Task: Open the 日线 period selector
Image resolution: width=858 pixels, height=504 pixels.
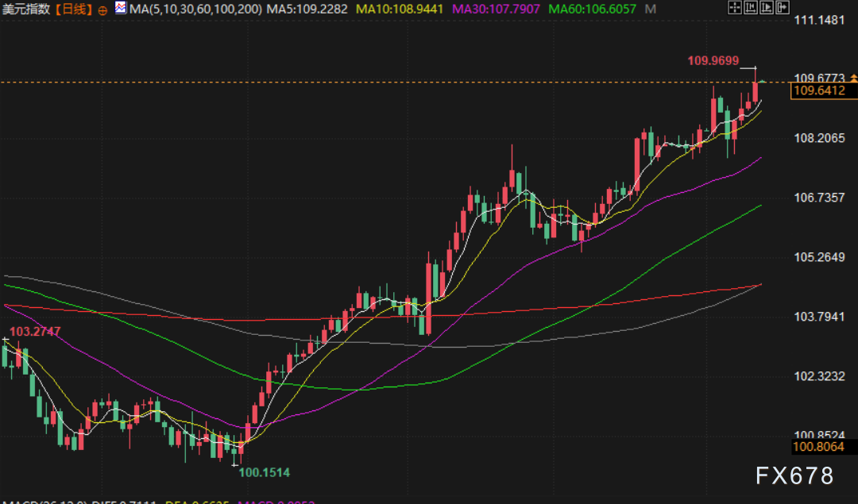Action: pos(74,10)
